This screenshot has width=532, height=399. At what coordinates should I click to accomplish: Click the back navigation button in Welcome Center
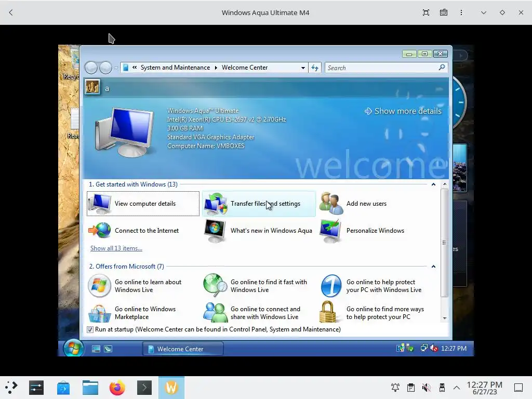coord(91,68)
